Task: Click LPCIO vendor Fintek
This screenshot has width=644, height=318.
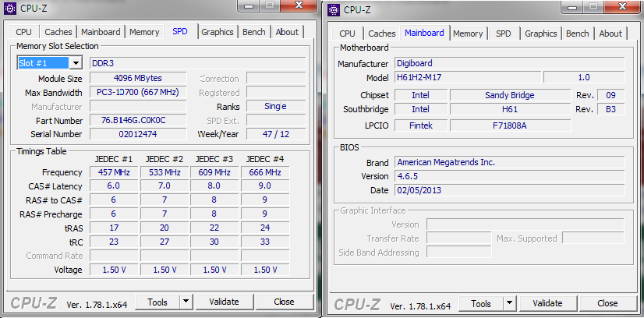Action: (x=421, y=125)
